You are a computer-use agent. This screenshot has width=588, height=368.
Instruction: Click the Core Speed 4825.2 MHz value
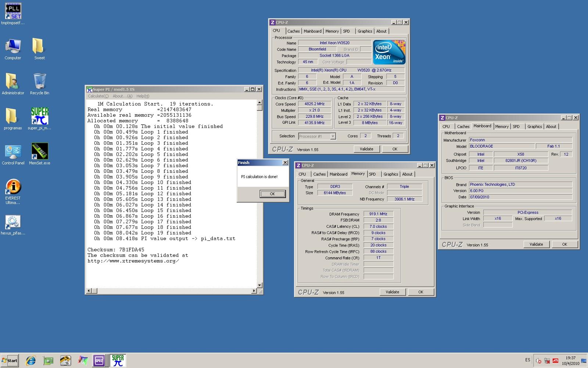[315, 104]
